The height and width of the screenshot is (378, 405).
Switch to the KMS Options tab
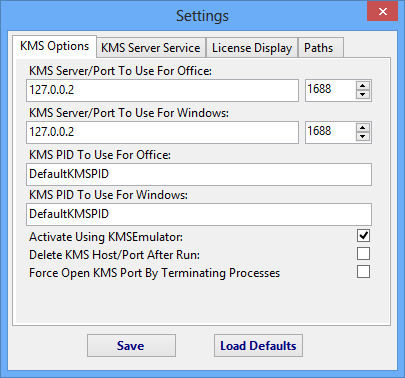[55, 46]
